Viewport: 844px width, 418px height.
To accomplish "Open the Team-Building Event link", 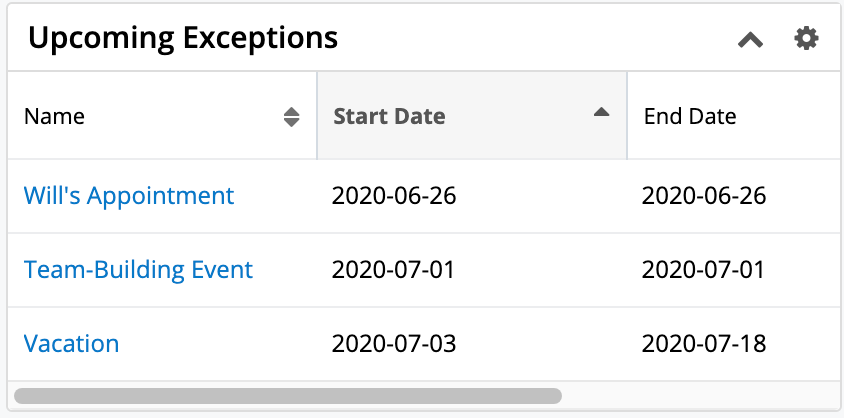I will click(138, 270).
